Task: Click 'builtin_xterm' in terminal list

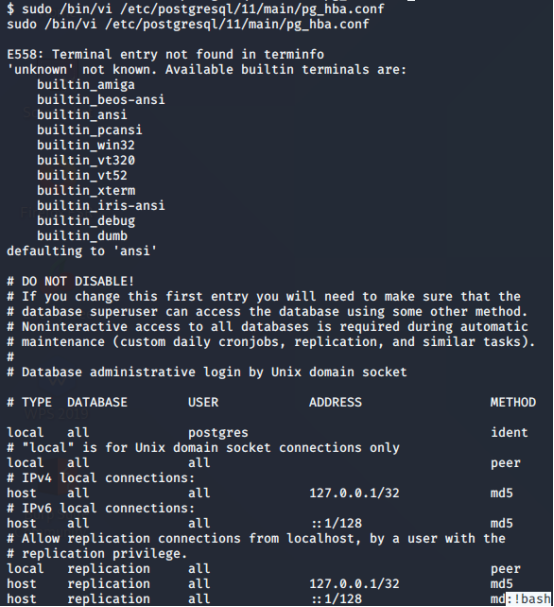Action: click(86, 190)
